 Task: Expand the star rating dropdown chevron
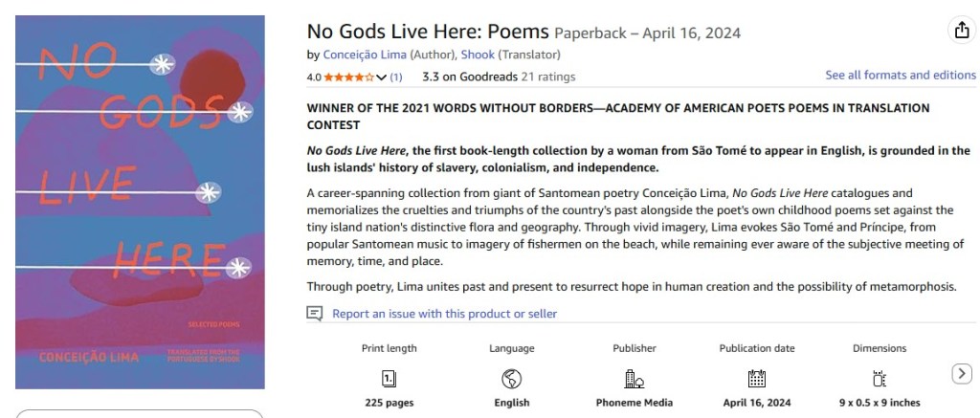(382, 77)
